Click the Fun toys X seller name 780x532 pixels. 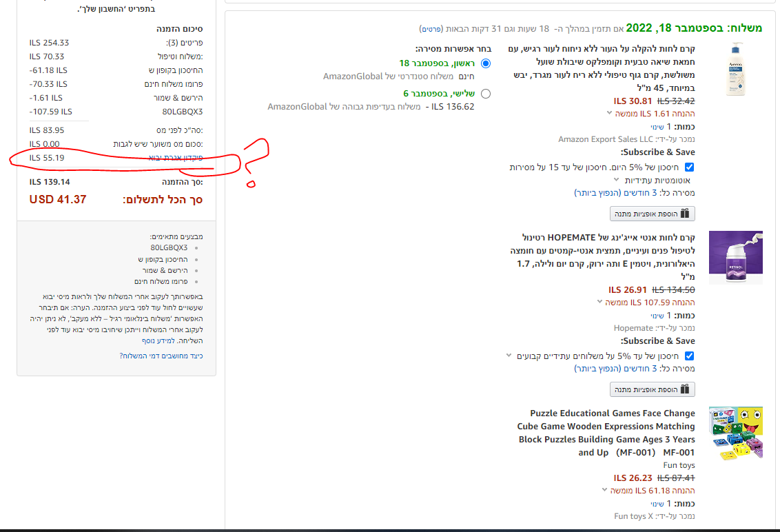[633, 516]
